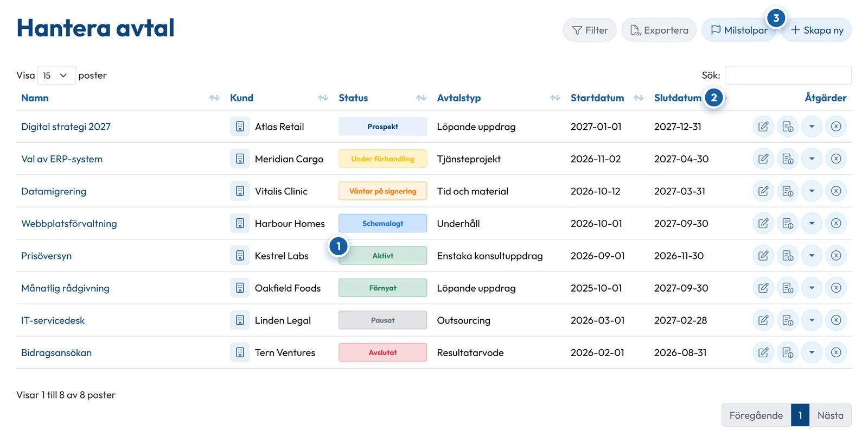Open actions dropdown for IT-servicedesk

point(812,320)
